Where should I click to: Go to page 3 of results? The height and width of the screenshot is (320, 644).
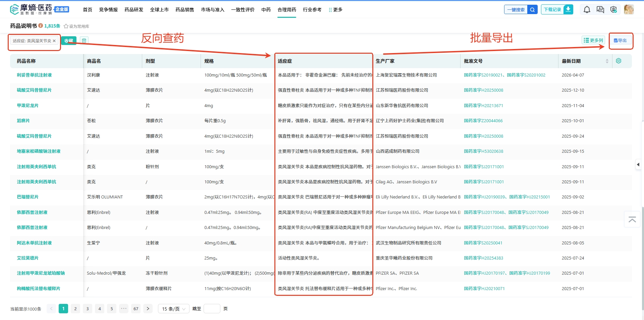[88, 309]
